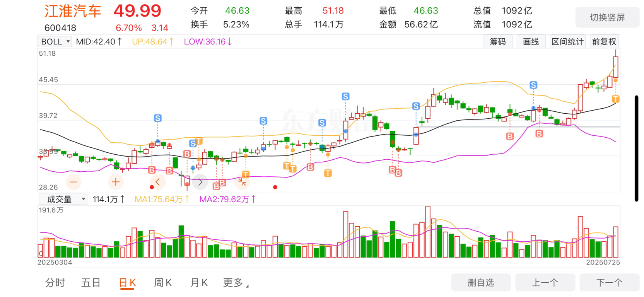Move chart left with left chevron
Screen dimensions: 644x297
coord(157,182)
